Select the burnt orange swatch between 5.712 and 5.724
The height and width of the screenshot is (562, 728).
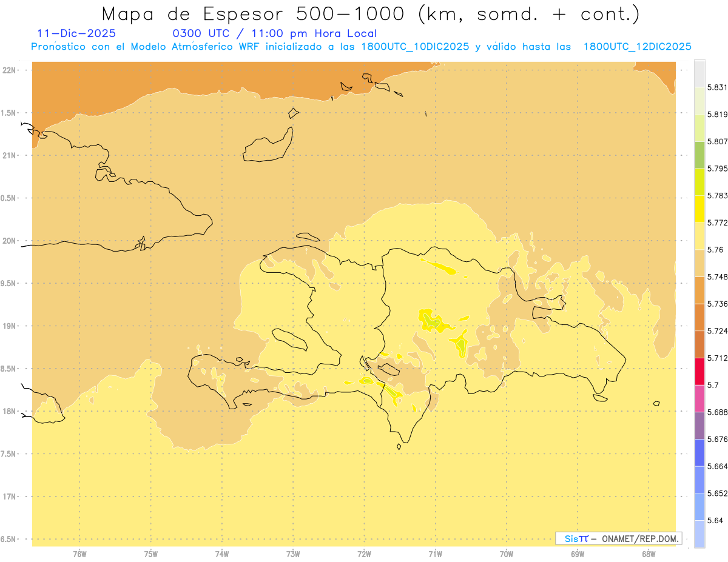tap(699, 344)
